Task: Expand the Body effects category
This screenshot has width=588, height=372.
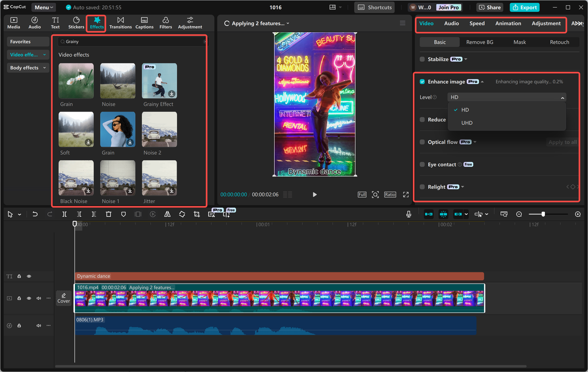Action: 28,68
